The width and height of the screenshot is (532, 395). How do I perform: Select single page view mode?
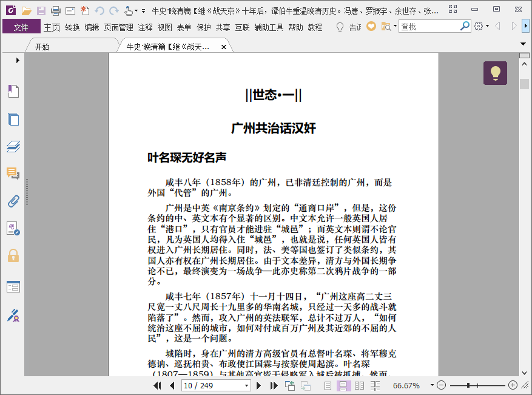point(328,385)
